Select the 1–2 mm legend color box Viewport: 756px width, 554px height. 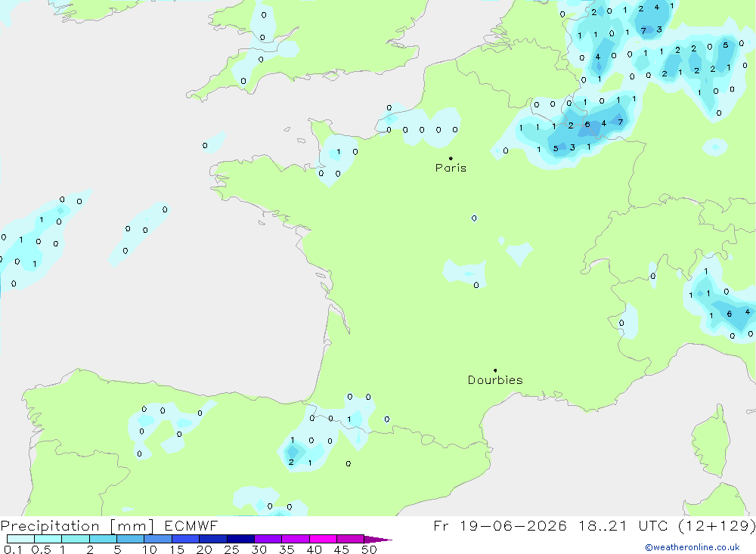pos(76,539)
